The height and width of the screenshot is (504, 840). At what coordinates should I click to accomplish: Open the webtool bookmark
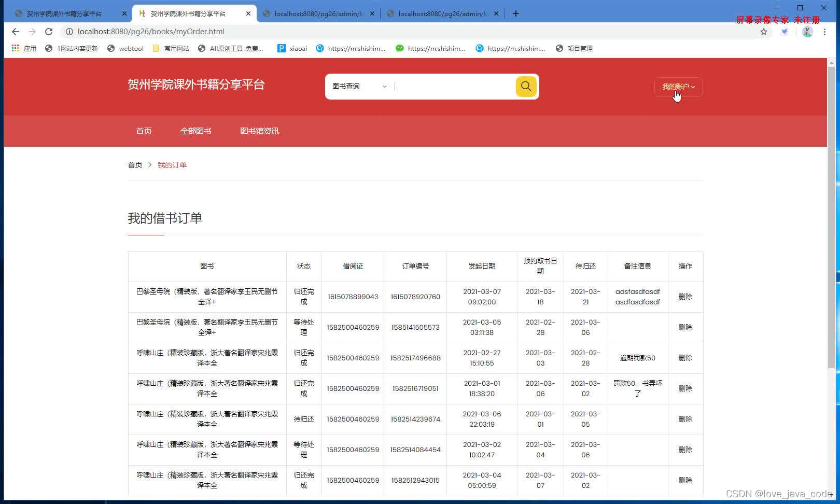pos(125,48)
